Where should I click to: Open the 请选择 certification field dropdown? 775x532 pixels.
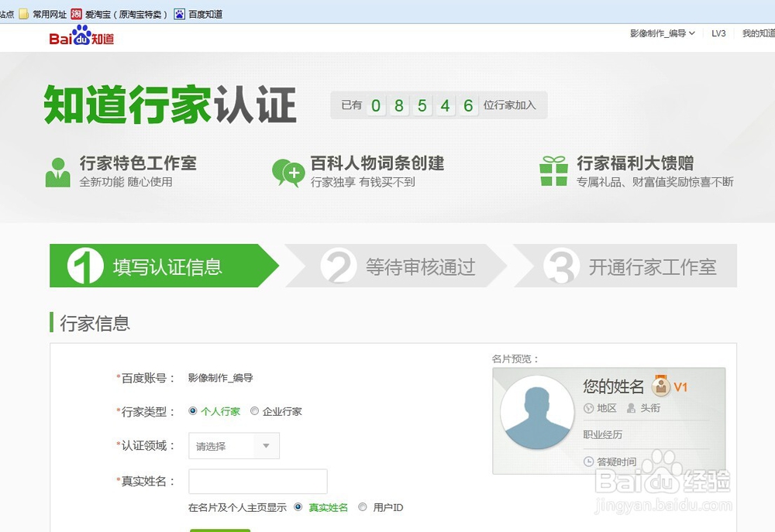[x=232, y=446]
